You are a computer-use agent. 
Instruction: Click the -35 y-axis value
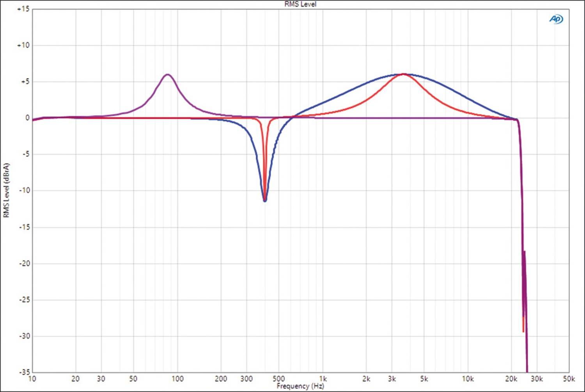24,372
